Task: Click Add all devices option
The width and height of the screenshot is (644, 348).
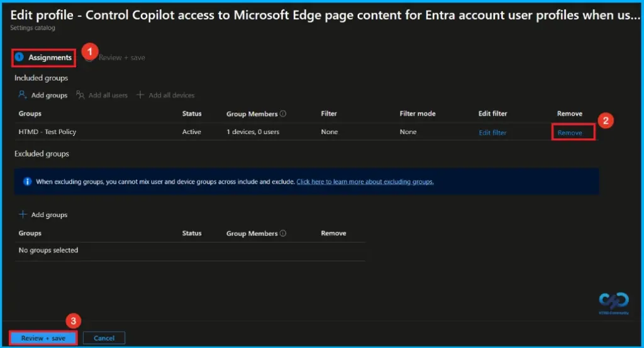Action: tap(165, 95)
